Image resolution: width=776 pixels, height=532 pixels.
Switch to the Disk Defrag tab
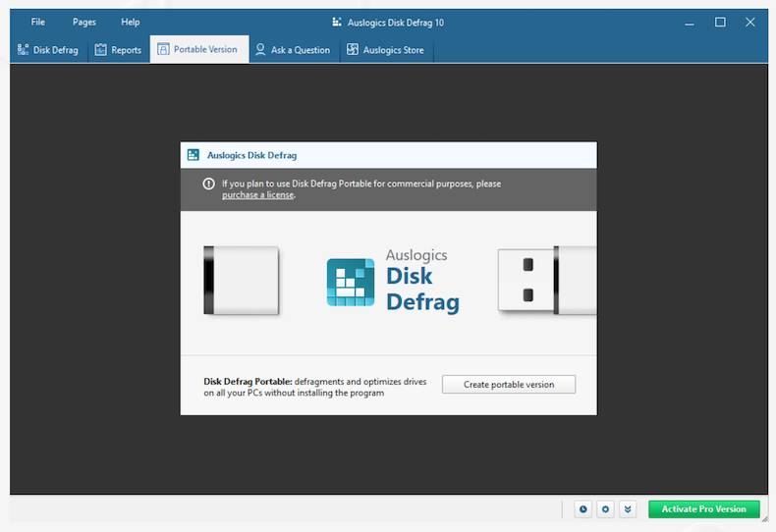coord(48,50)
